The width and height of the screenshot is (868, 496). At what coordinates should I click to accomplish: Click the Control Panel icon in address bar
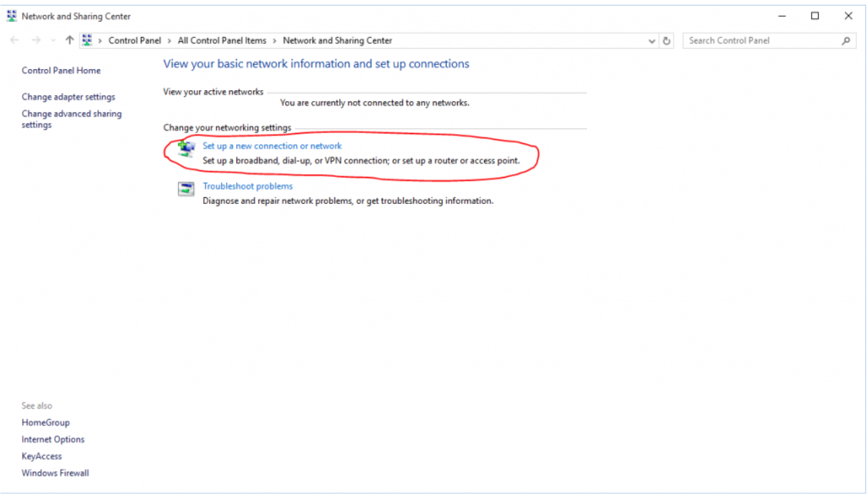pyautogui.click(x=87, y=41)
